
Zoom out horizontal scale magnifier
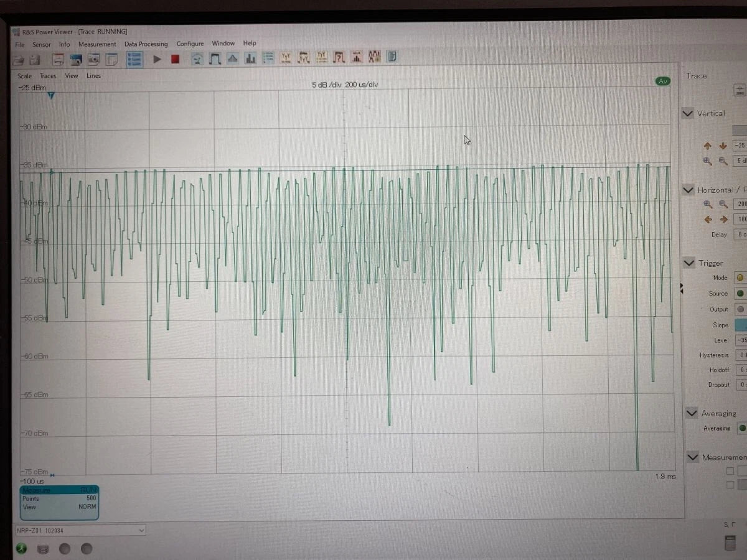(x=723, y=204)
